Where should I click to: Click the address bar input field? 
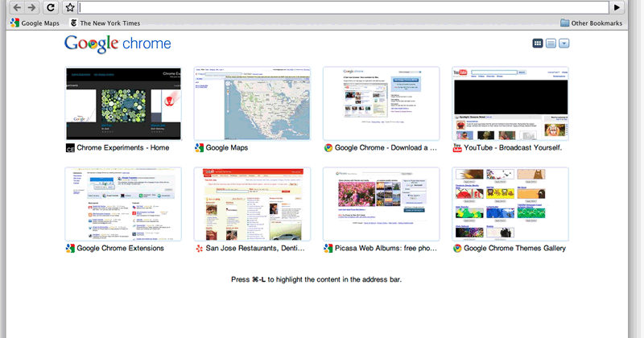(x=344, y=7)
